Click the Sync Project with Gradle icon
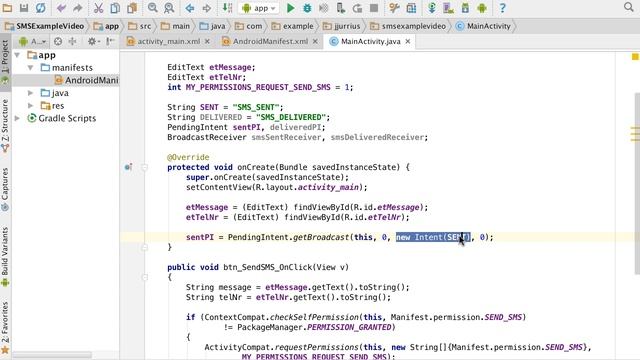This screenshot has width=640, height=360. pyautogui.click(x=432, y=8)
